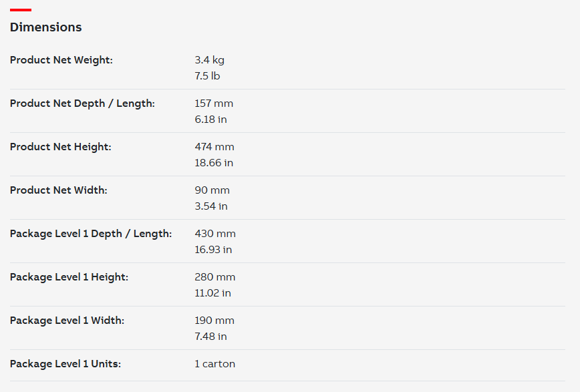The image size is (580, 392).
Task: Click the 3.4 kg weight value
Action: coord(209,60)
